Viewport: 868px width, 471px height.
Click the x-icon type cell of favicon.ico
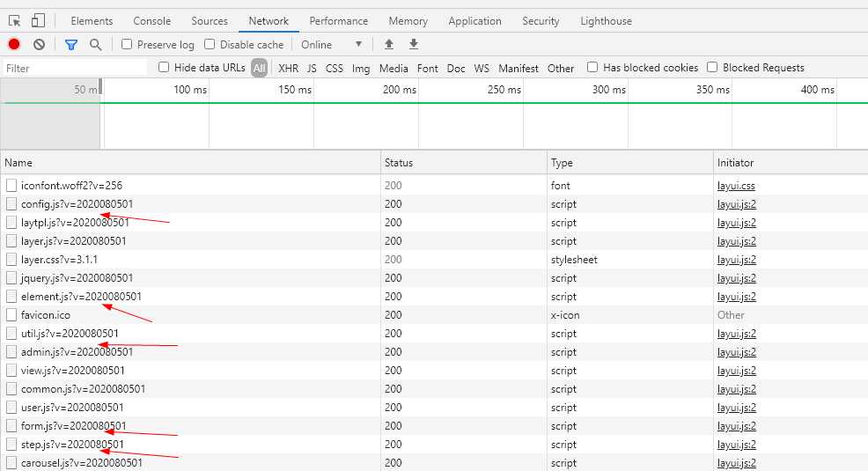564,315
